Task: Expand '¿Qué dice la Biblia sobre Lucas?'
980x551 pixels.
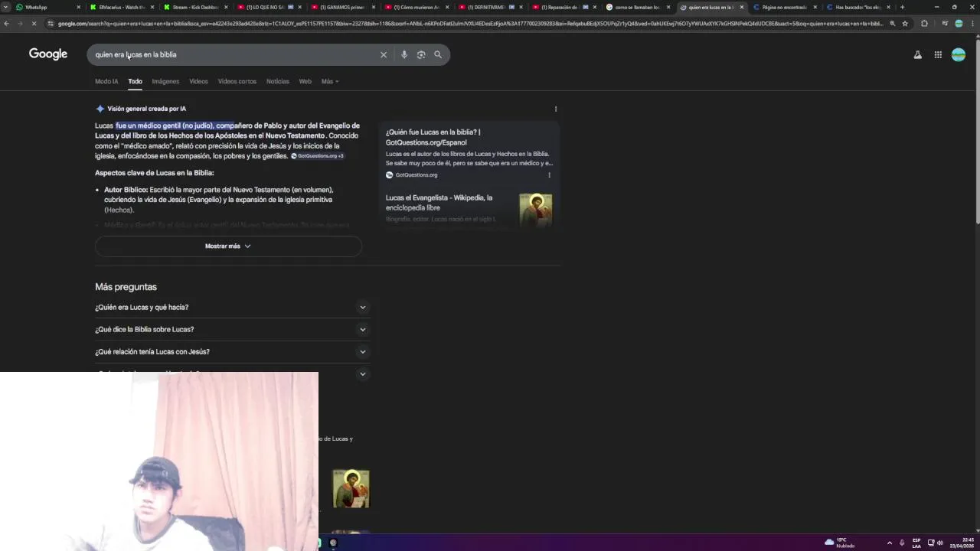Action: [233, 329]
